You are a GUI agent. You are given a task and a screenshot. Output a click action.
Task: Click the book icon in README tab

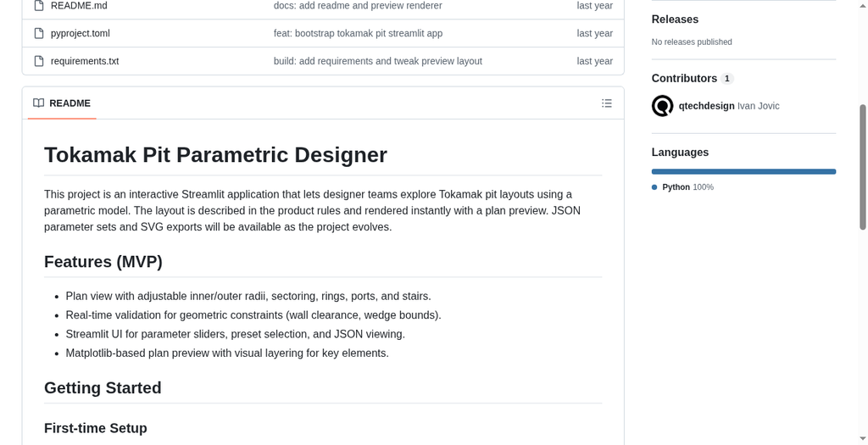pos(38,103)
